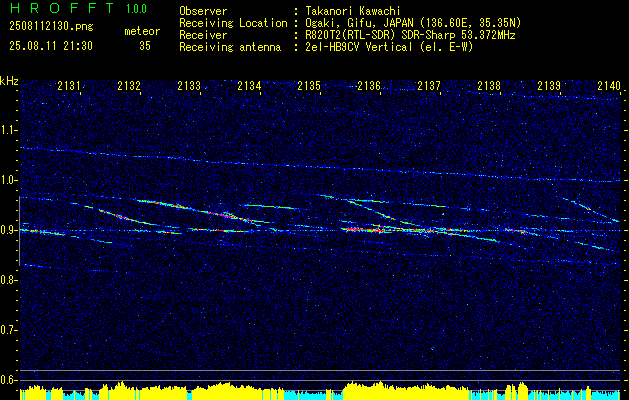Click time marker 2134
The height and width of the screenshot is (400, 629).
coord(249,85)
